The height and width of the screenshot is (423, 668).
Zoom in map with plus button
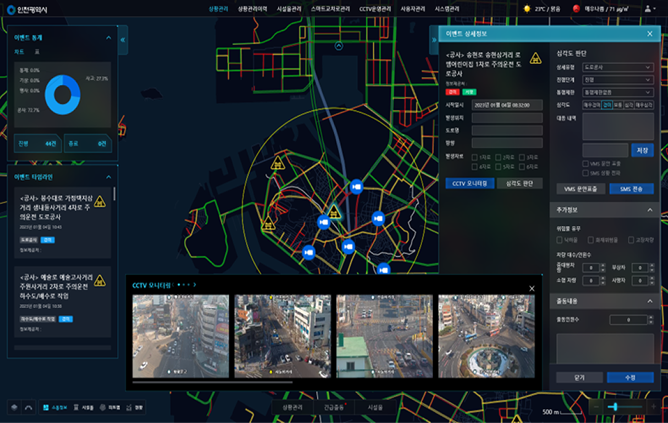pos(653,407)
